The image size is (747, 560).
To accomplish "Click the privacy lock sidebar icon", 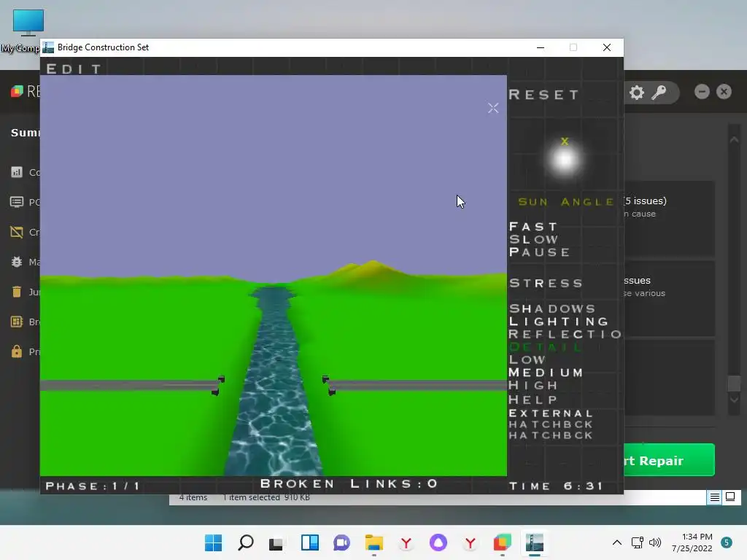I will click(17, 351).
